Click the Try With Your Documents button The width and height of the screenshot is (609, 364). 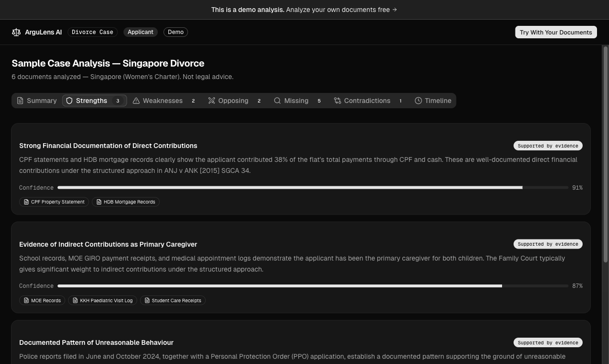(556, 32)
